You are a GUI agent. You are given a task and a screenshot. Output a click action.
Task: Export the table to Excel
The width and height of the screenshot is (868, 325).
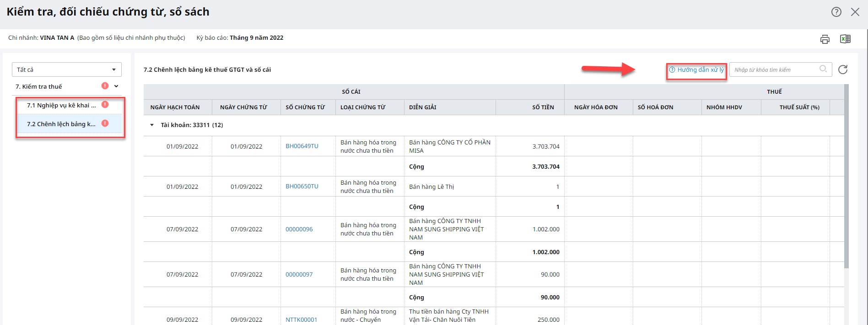(845, 39)
